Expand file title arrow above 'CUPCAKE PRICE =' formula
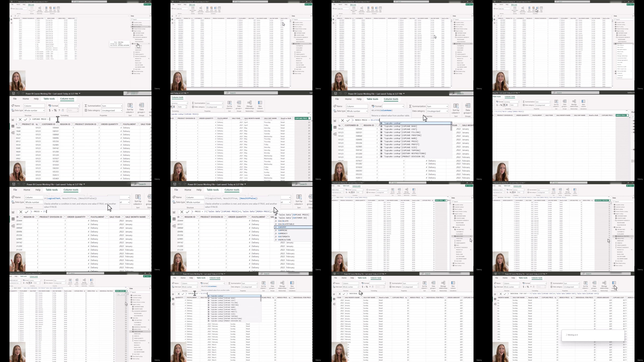Screen dimensions: 644x362 pyautogui.click(x=79, y=94)
